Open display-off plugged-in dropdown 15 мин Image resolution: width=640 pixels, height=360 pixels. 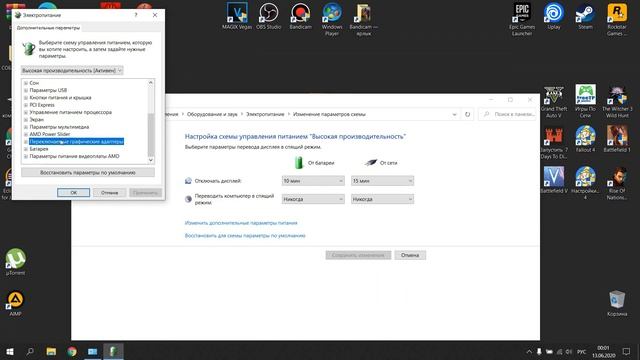click(382, 181)
